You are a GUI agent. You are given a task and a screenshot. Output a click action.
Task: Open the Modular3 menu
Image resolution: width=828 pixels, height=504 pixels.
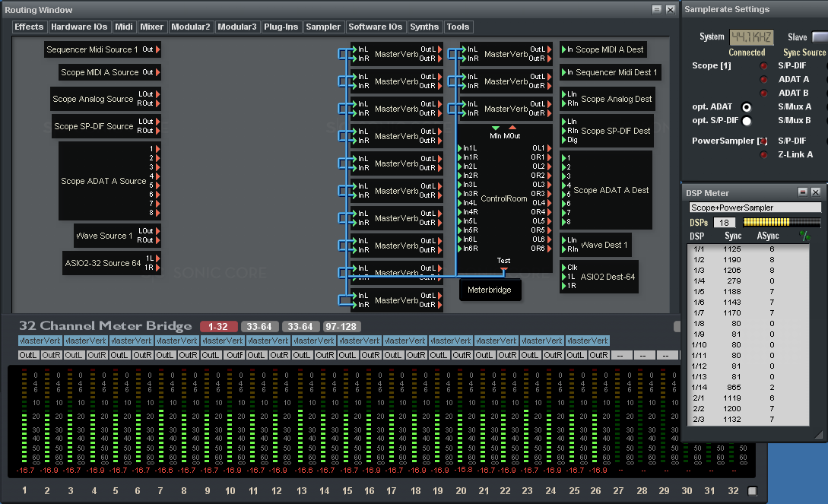pos(237,27)
